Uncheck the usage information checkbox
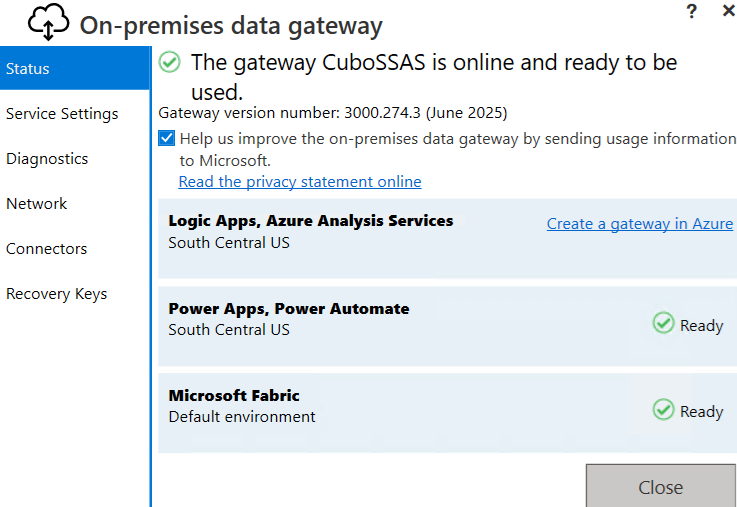 pyautogui.click(x=167, y=139)
